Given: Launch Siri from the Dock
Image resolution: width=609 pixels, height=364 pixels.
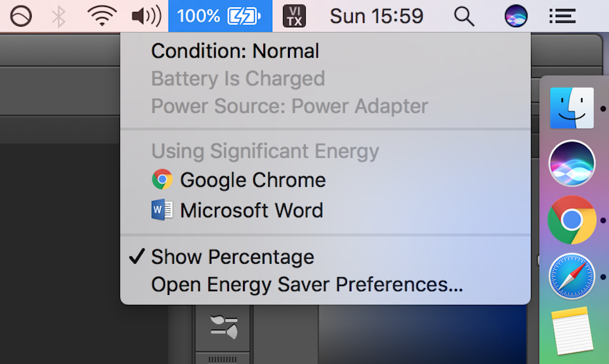Looking at the screenshot, I should click(572, 164).
